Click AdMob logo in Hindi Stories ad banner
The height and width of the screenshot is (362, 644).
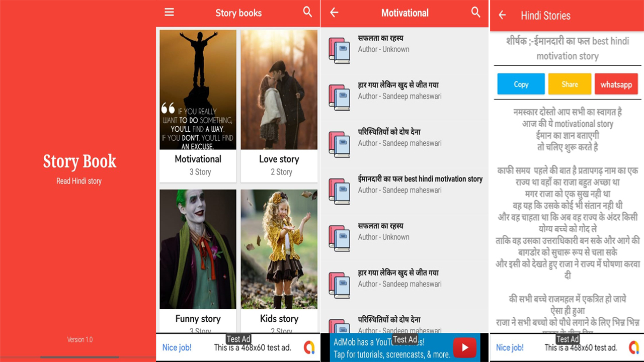pyautogui.click(x=633, y=347)
